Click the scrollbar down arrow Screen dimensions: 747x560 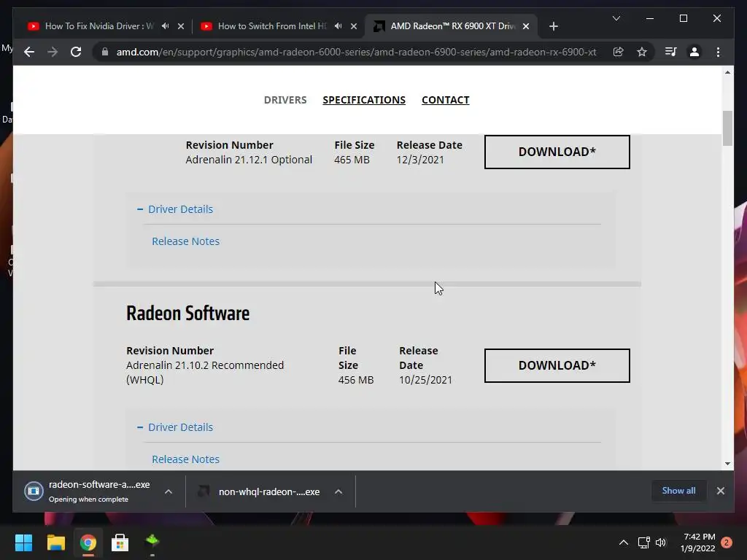point(727,463)
